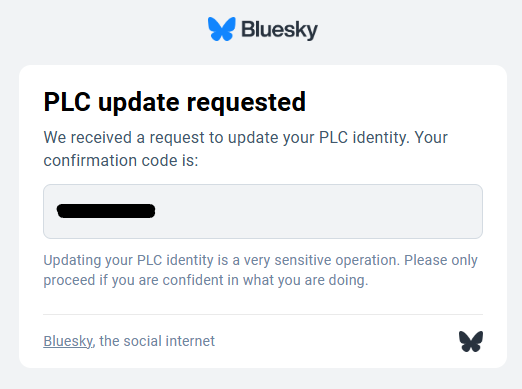Screen dimensions: 522x389
Task: Click "Please only" in the warning text
Action: (441, 260)
